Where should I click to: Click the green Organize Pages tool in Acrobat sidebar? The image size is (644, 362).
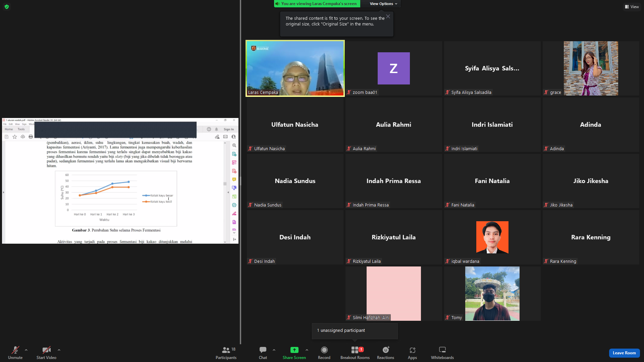point(234,196)
